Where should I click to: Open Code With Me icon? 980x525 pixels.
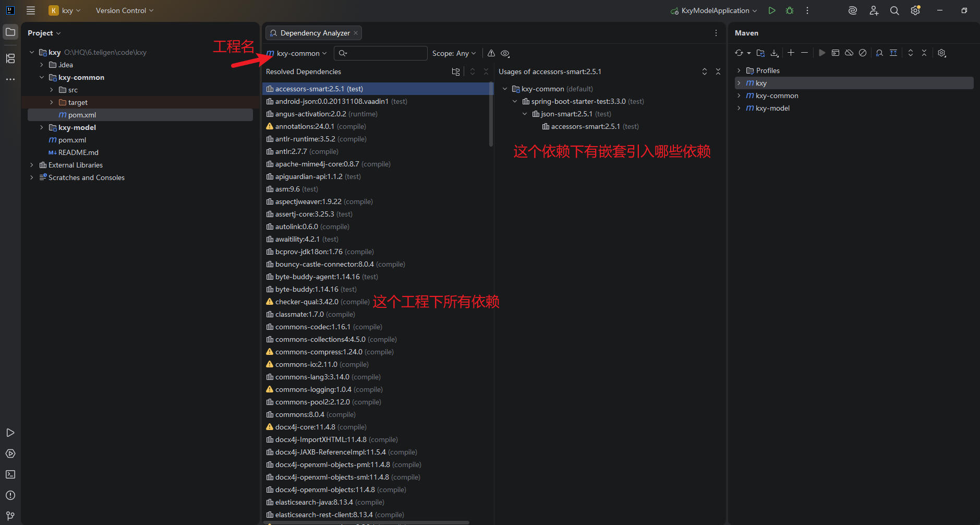click(874, 10)
